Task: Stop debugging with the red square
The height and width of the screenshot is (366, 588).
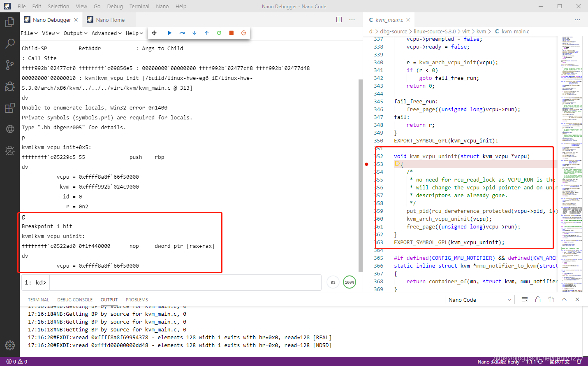Action: (231, 33)
